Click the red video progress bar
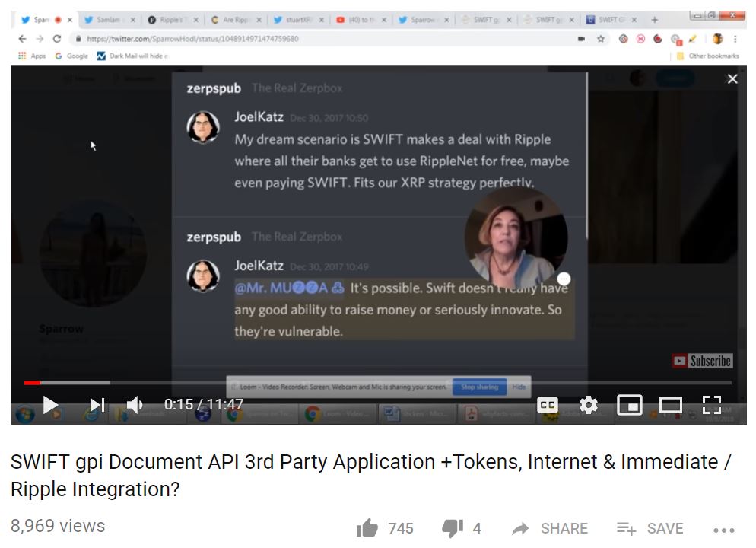Viewport: 756px width, 548px height. coord(32,383)
